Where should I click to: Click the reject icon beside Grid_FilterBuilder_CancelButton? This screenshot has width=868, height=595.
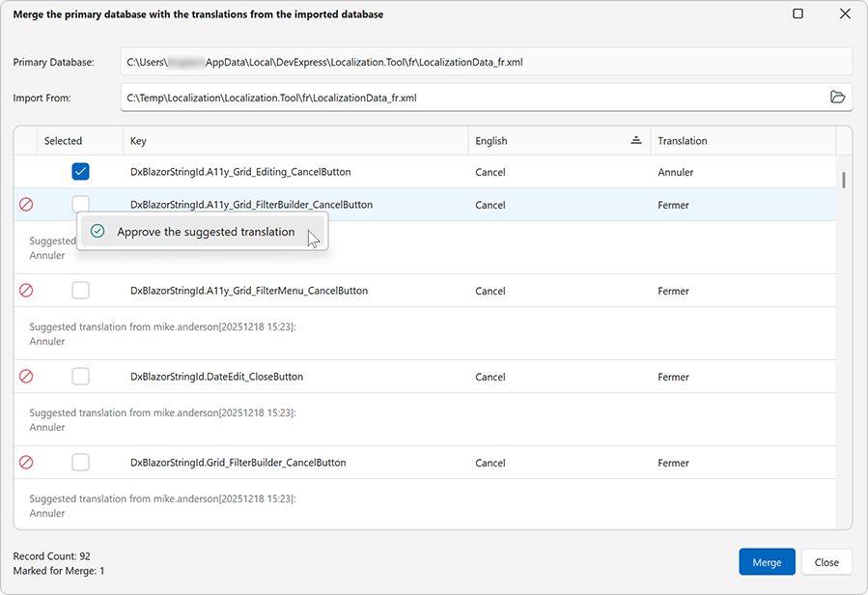click(x=25, y=462)
